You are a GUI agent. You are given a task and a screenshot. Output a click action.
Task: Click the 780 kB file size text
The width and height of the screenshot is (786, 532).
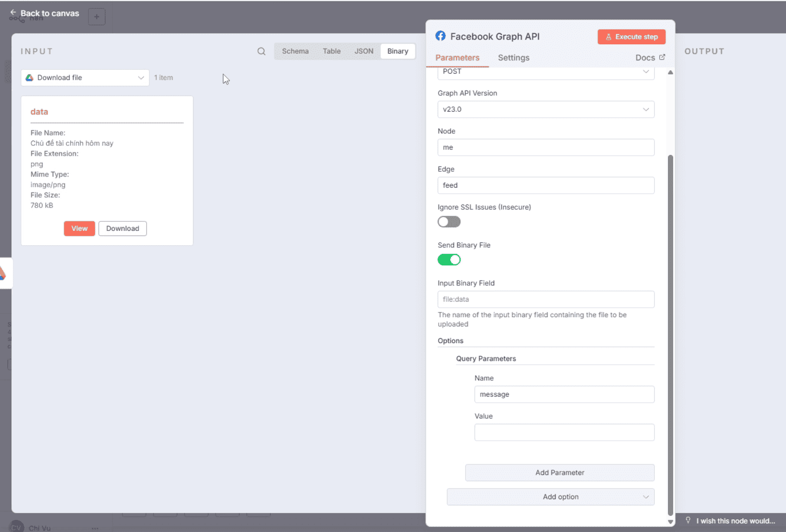(41, 206)
